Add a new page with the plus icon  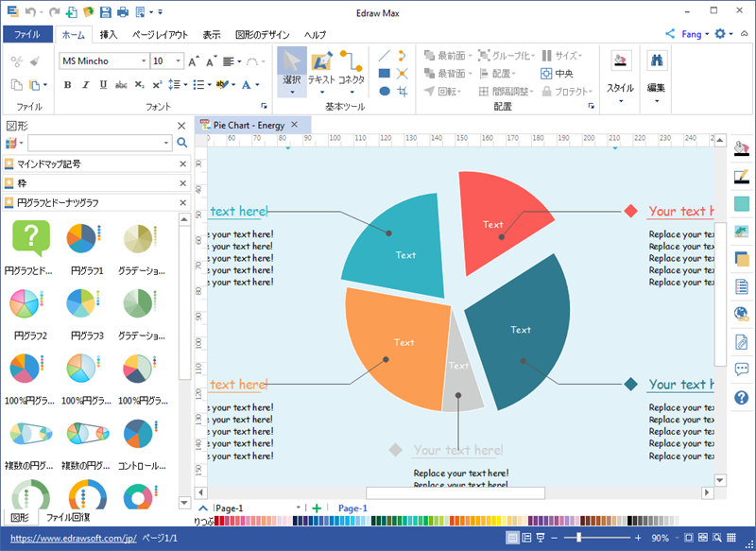click(317, 508)
